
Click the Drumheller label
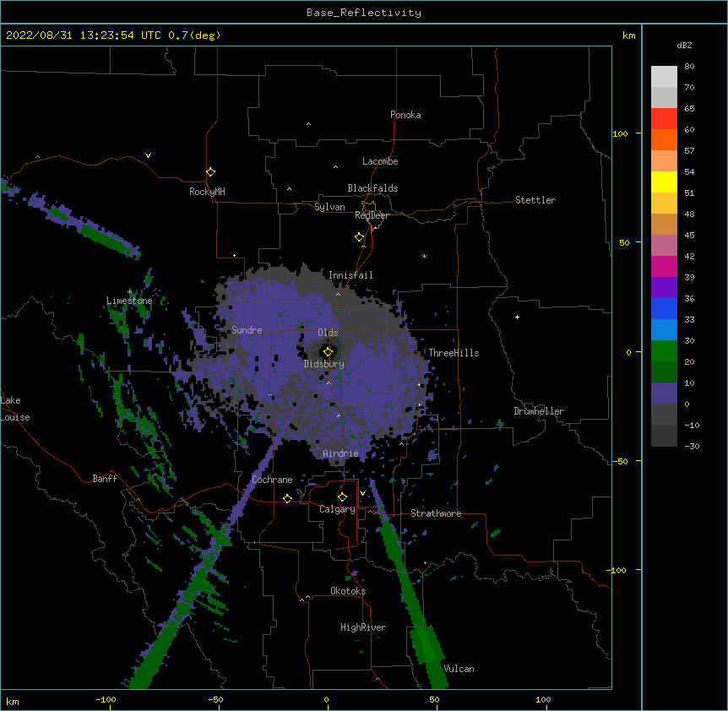539,411
